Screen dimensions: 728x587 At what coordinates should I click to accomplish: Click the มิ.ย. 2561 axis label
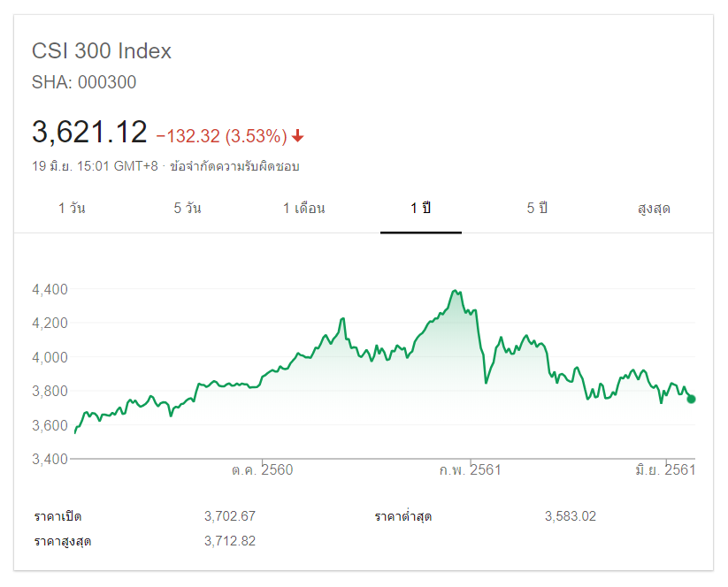click(x=665, y=470)
